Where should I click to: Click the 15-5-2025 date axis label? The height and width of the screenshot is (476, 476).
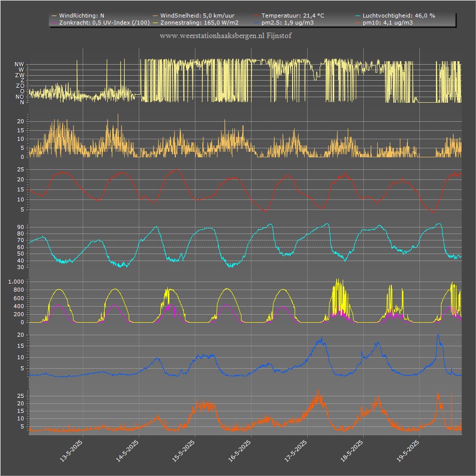click(x=184, y=451)
